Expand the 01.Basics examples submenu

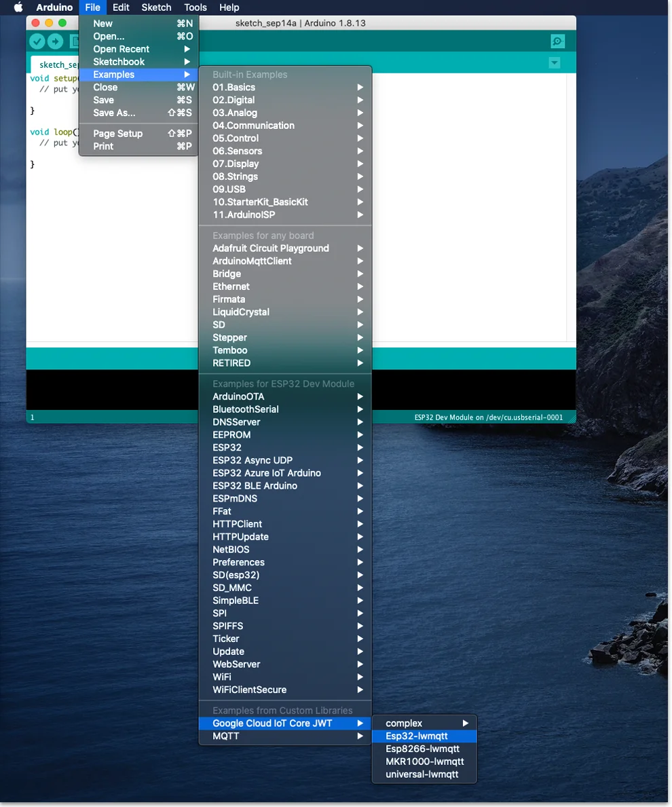tap(285, 88)
